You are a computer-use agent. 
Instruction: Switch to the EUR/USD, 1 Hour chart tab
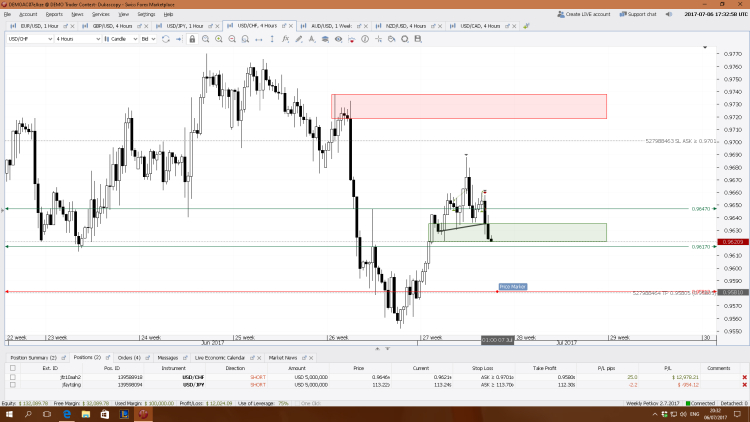pos(40,26)
